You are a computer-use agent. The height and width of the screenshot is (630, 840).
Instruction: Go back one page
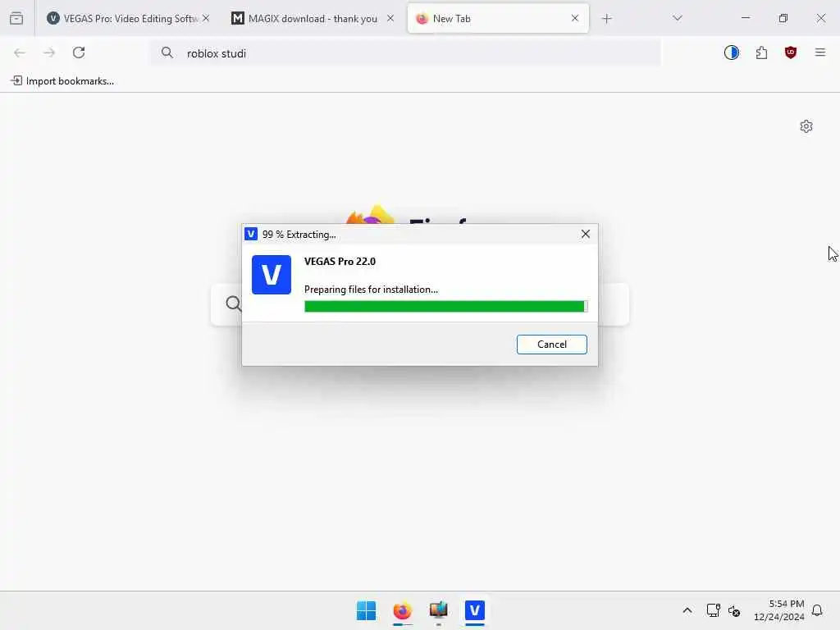point(20,52)
